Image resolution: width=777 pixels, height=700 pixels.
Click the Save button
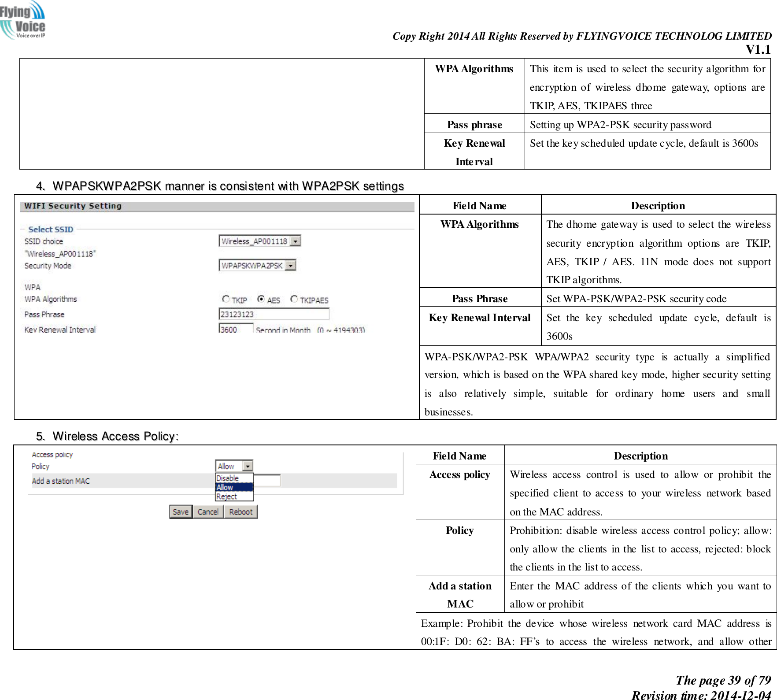pyautogui.click(x=181, y=511)
